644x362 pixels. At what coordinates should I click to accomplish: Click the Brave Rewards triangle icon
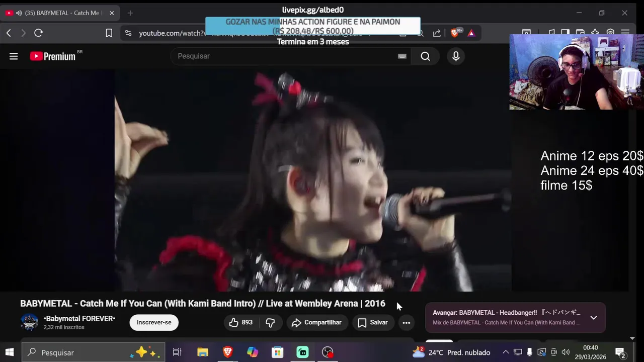[471, 33]
